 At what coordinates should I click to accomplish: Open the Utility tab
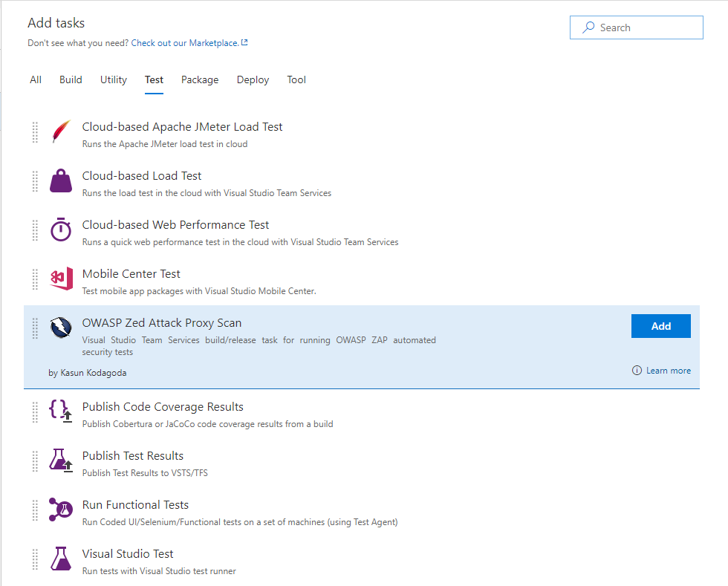pyautogui.click(x=113, y=80)
